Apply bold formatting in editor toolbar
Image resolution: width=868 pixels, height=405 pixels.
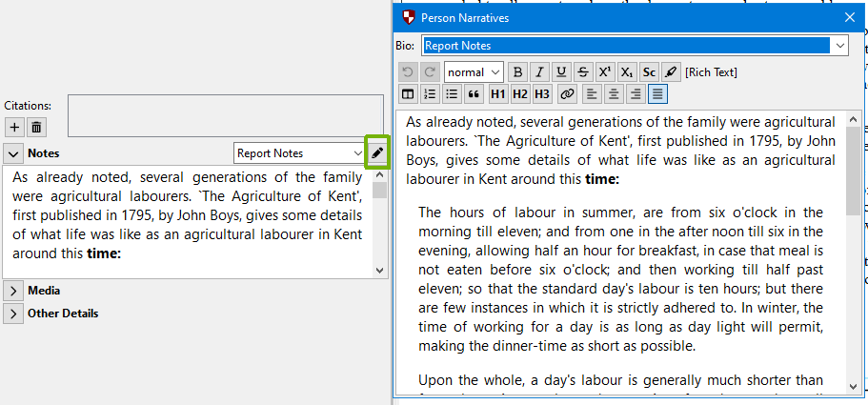517,72
